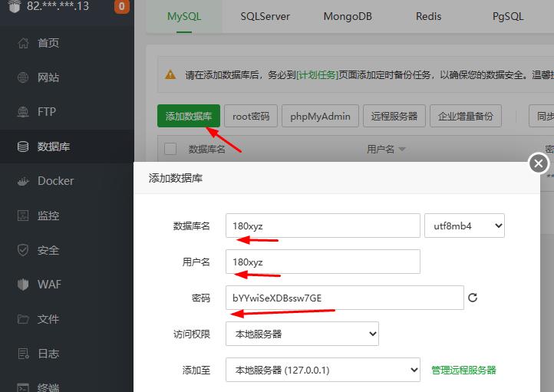Click the 企业增量备份 button

[x=466, y=116]
